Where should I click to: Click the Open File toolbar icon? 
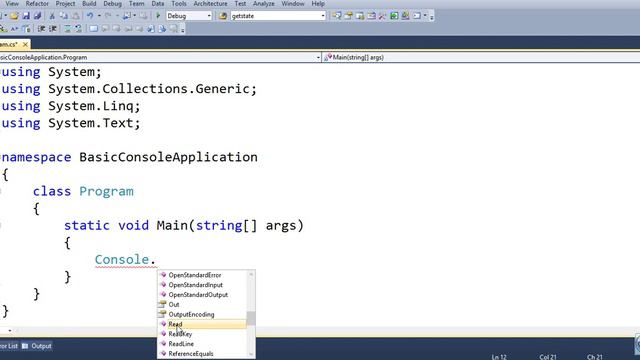(x=14, y=16)
